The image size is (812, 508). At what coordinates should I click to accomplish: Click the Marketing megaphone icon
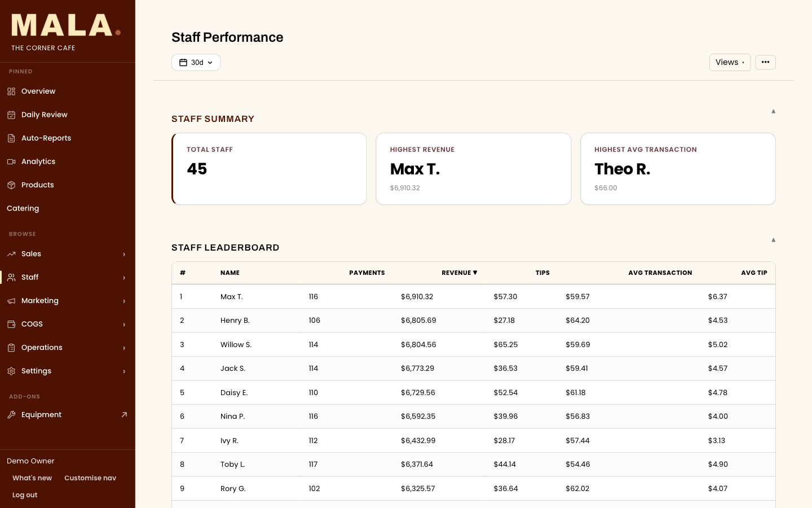click(11, 301)
